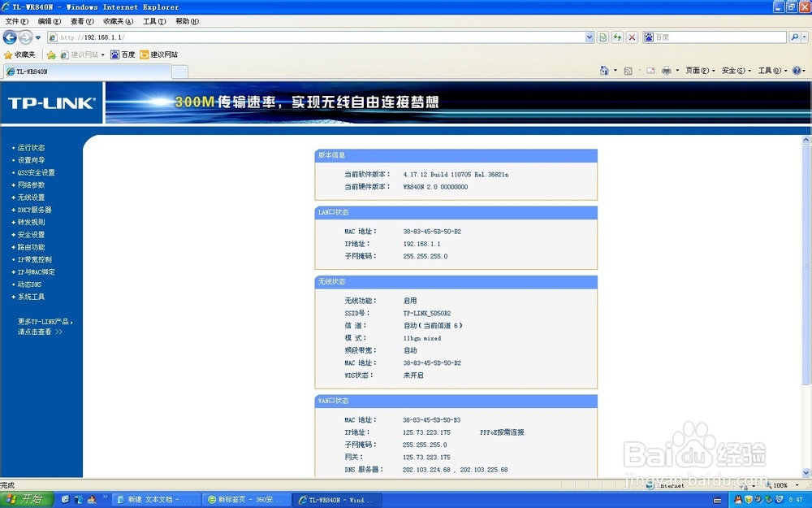812x508 pixels.
Task: Click the blue Help question mark icon
Action: click(x=797, y=71)
